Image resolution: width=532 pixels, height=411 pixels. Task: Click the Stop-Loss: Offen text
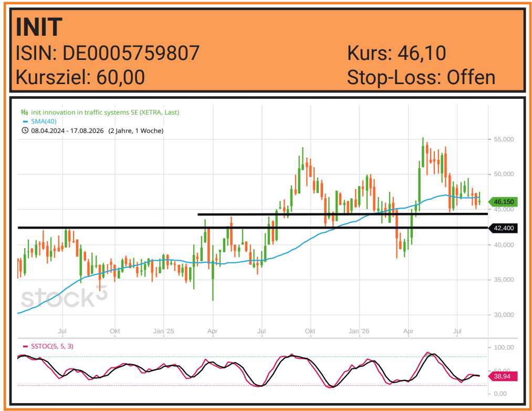(421, 77)
